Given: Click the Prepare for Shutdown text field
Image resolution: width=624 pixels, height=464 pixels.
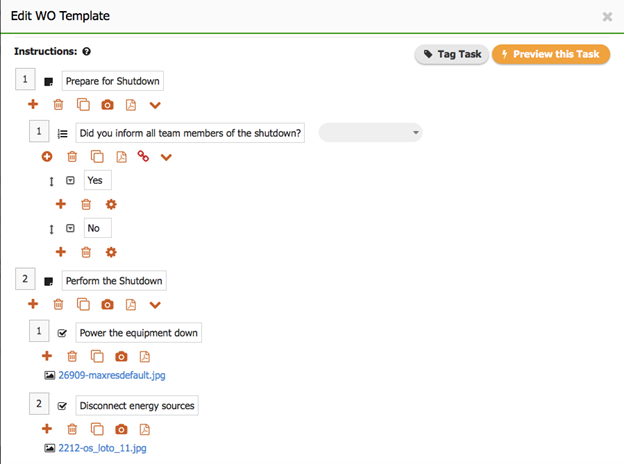Looking at the screenshot, I should pyautogui.click(x=112, y=81).
